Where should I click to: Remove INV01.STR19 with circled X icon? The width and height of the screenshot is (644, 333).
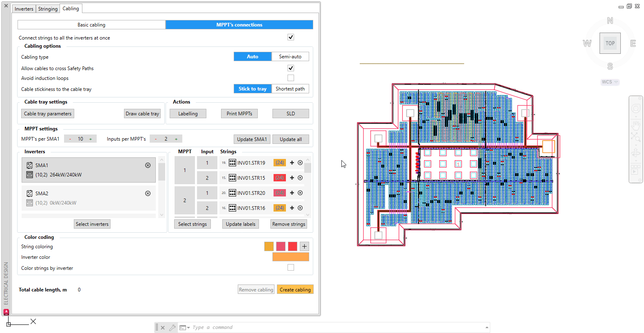click(x=300, y=163)
